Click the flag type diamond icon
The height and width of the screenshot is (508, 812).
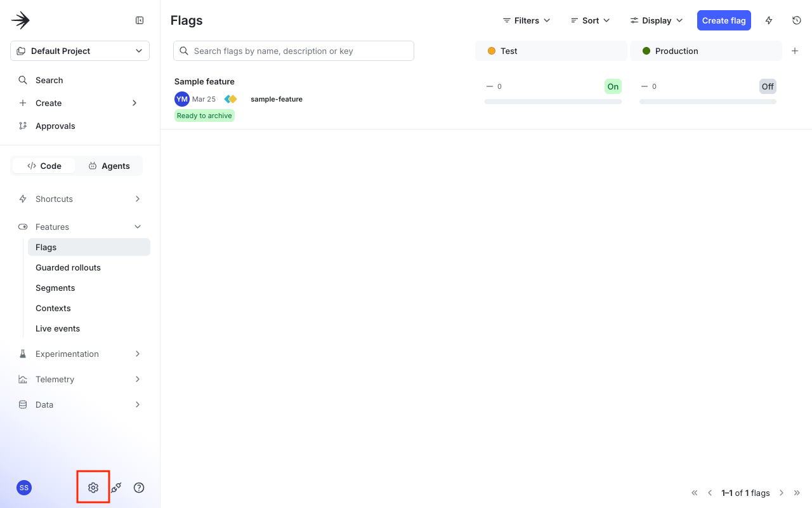[231, 99]
